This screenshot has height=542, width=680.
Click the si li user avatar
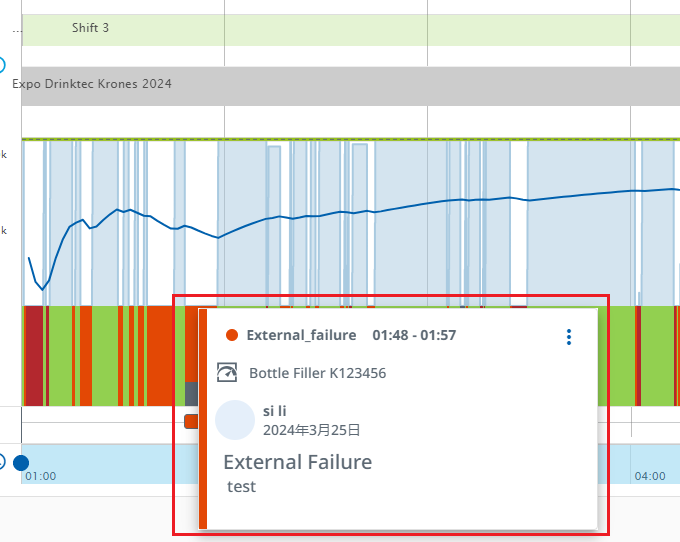pos(235,420)
